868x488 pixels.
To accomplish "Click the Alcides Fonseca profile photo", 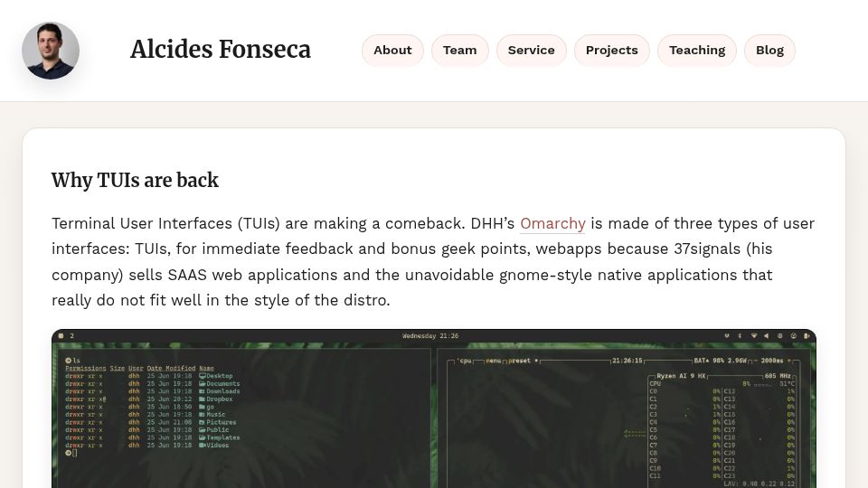I will (x=51, y=51).
